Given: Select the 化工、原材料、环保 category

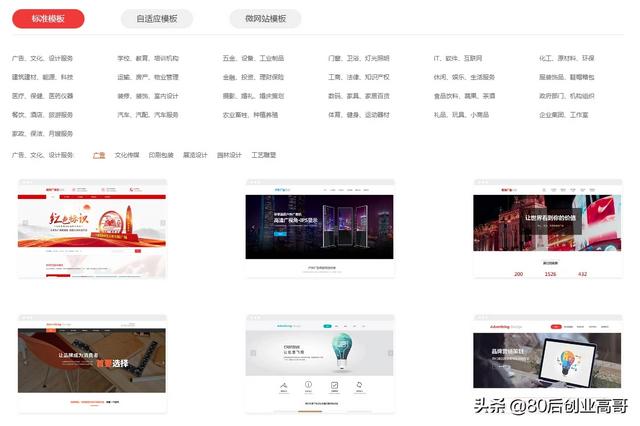Looking at the screenshot, I should pos(566,58).
